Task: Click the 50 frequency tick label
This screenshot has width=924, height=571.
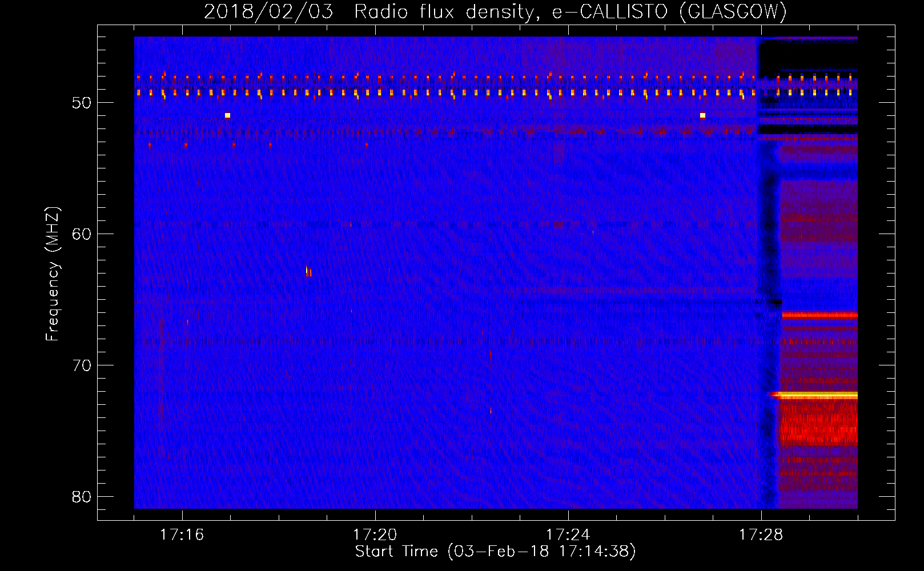Action: coord(82,103)
